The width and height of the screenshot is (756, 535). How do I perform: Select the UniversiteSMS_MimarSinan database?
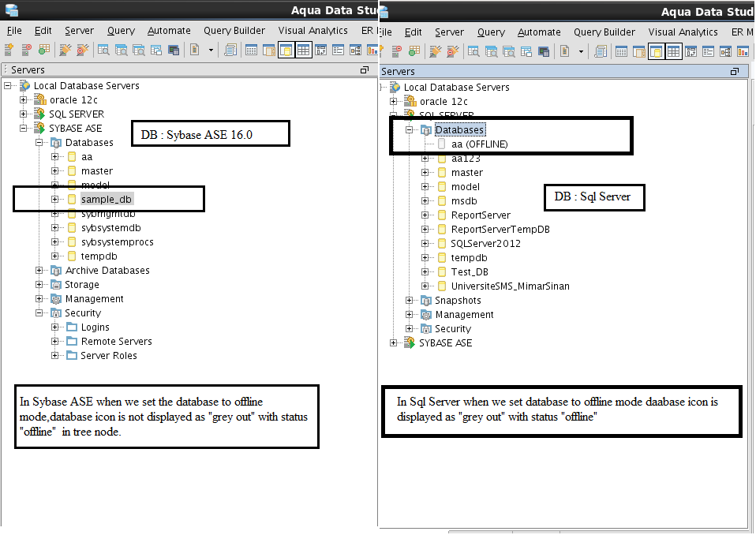(510, 286)
